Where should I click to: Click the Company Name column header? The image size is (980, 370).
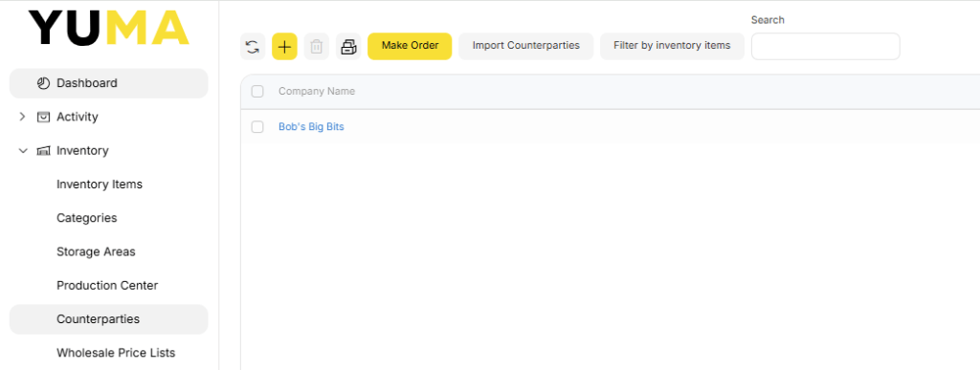point(317,91)
